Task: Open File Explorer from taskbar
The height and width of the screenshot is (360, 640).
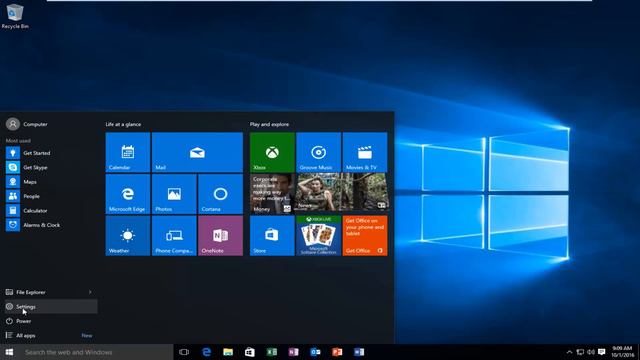Action: 228,352
